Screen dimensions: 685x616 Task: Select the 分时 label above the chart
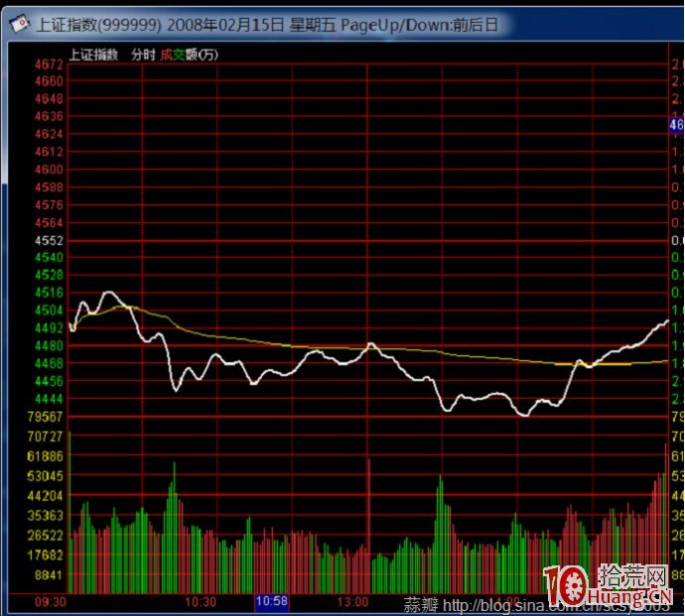143,55
